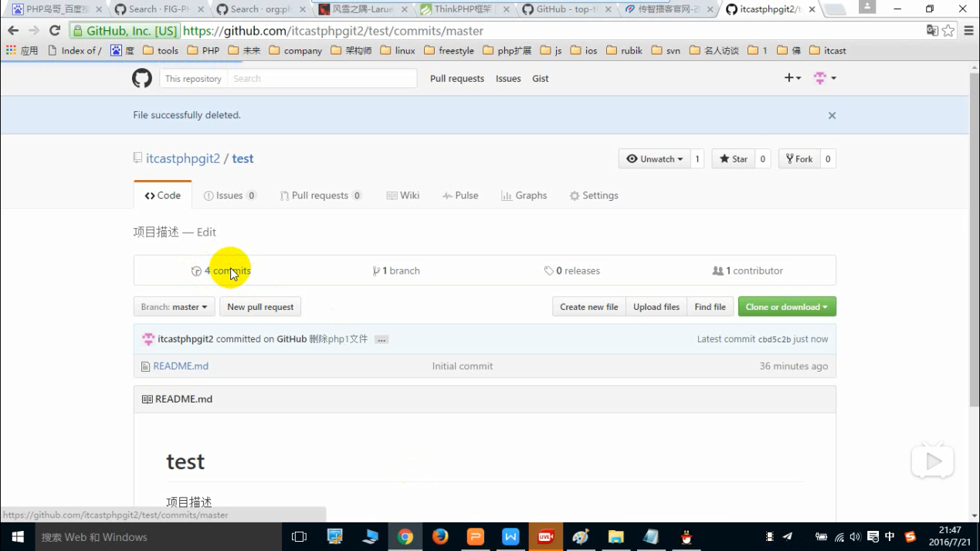Screen dimensions: 980x551
Task: Edit the project description
Action: click(x=206, y=232)
